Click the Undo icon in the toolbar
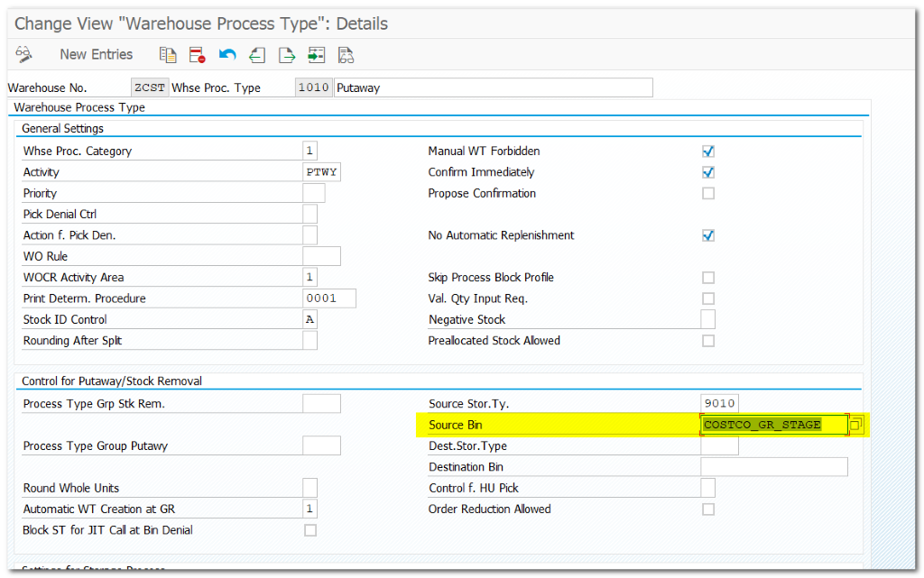The width and height of the screenshot is (924, 578). (226, 54)
